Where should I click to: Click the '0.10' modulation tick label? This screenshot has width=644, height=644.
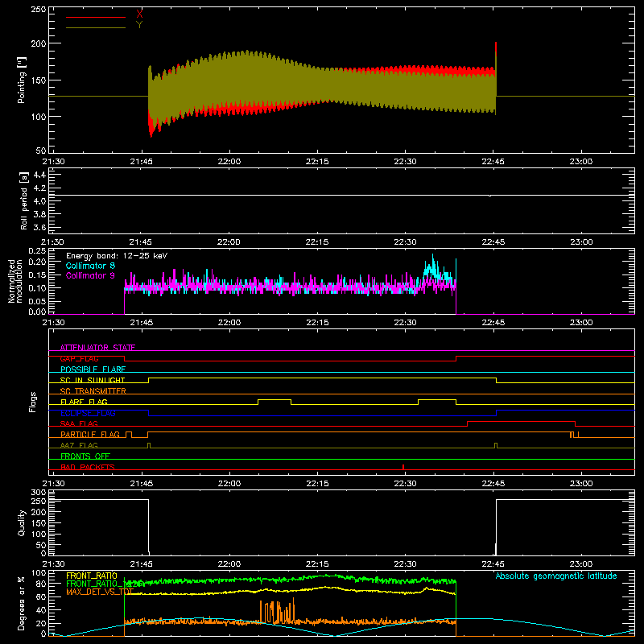[x=37, y=288]
